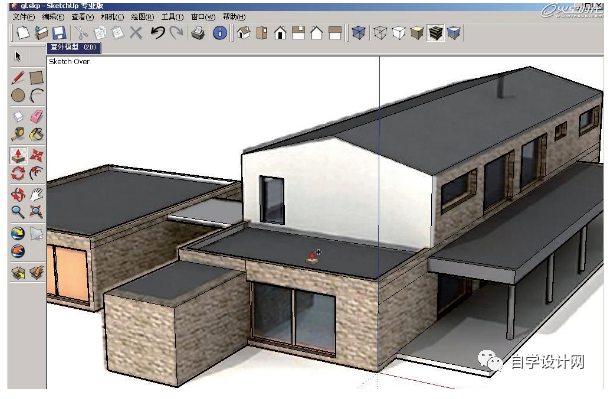Select the Offset tool
Viewport: 613px width, 399px height.
point(36,173)
